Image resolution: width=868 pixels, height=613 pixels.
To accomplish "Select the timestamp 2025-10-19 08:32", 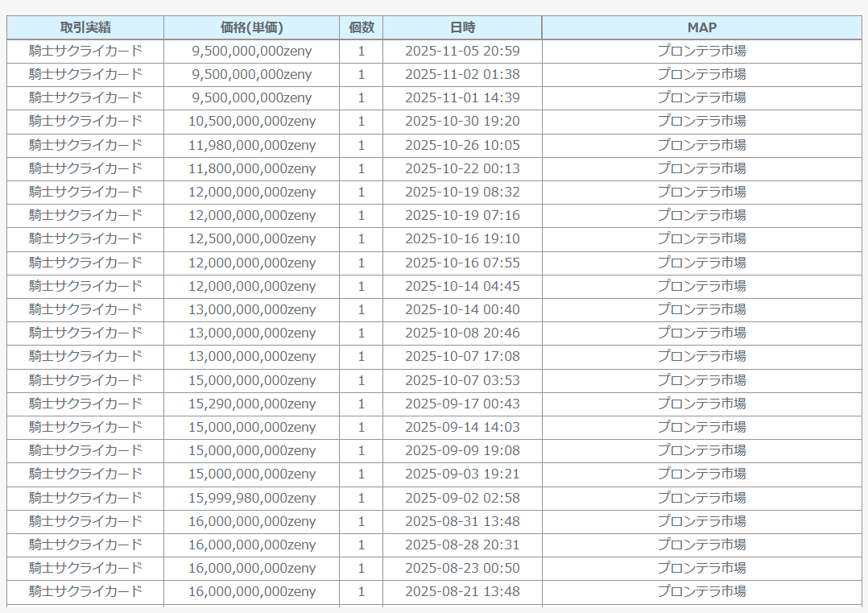I will point(462,193).
